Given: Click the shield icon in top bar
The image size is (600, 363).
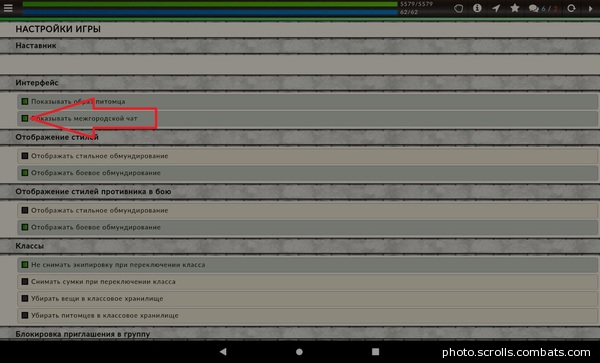Looking at the screenshot, I should [458, 8].
